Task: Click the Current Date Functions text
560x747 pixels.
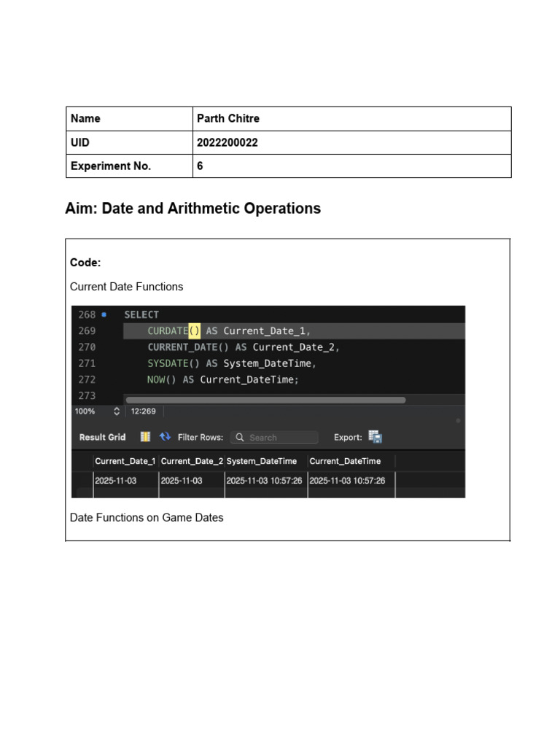Action: 126,286
